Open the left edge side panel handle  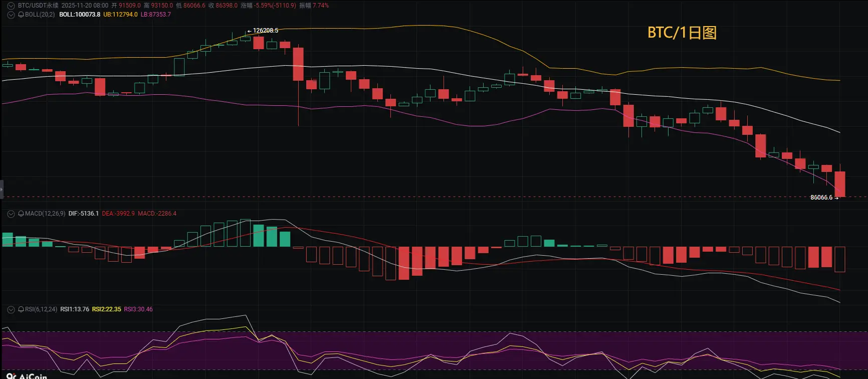2,189
